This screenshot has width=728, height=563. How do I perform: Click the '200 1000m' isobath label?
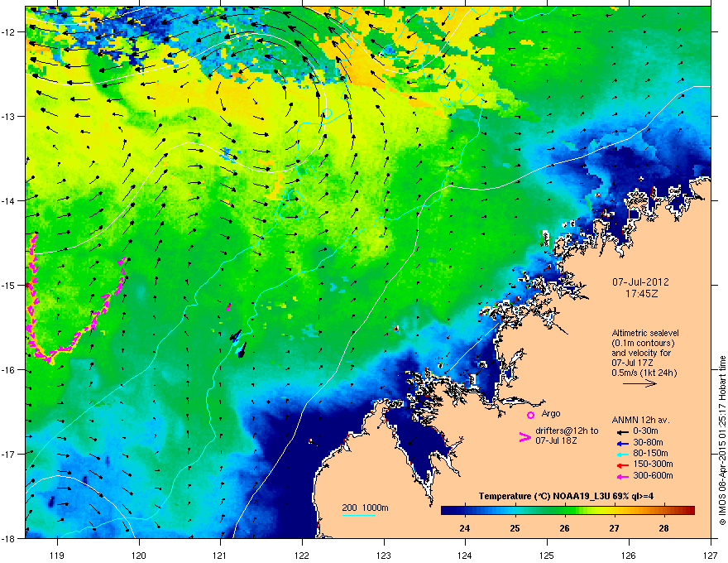[365, 508]
